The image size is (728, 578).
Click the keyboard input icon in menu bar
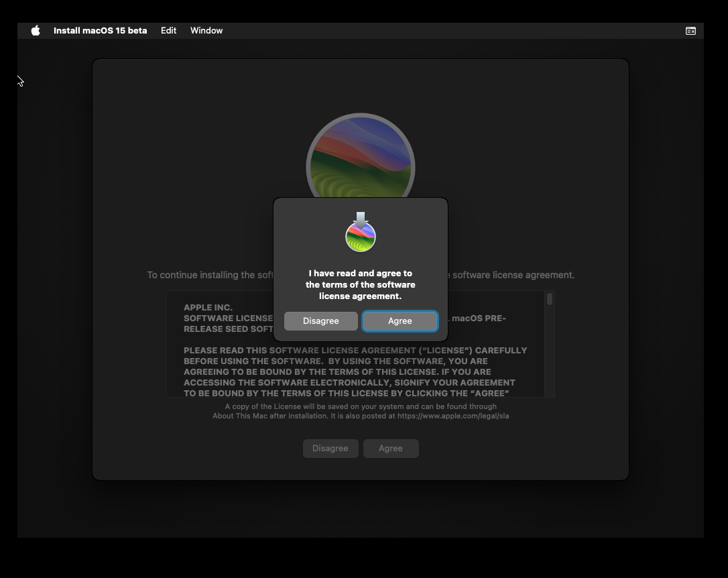pyautogui.click(x=690, y=31)
